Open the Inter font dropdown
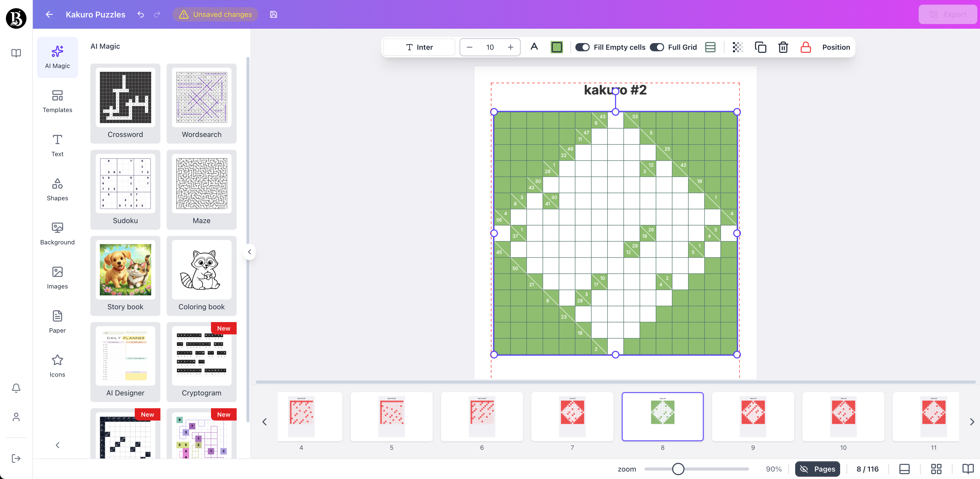This screenshot has height=479, width=980. click(x=419, y=47)
